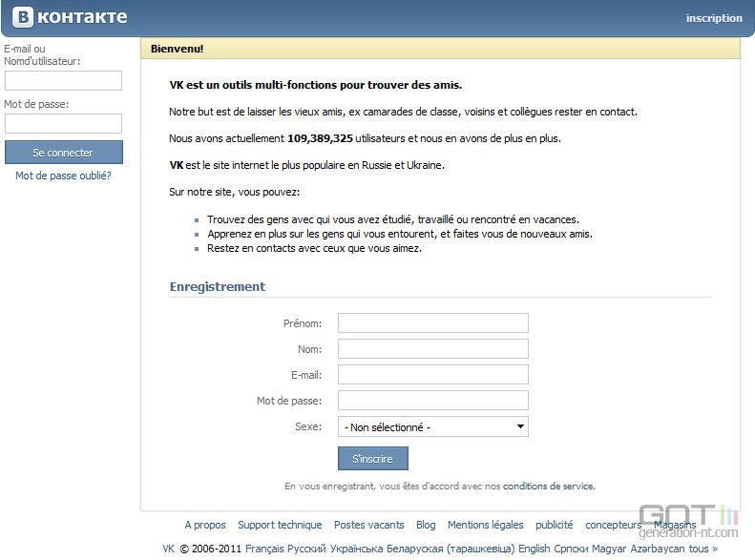Switch language to Српски
The image size is (755, 560).
pos(571,549)
